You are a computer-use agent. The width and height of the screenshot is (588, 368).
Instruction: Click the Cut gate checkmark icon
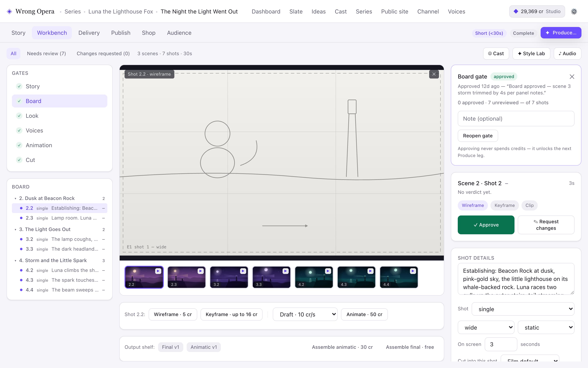(19, 160)
